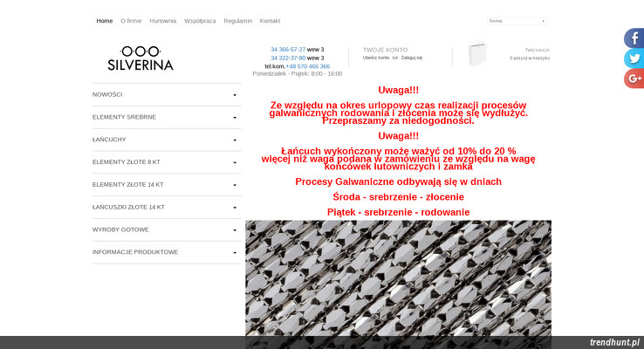The height and width of the screenshot is (349, 644).
Task: Expand the Elementy złote 8 kt menu
Action: (166, 162)
